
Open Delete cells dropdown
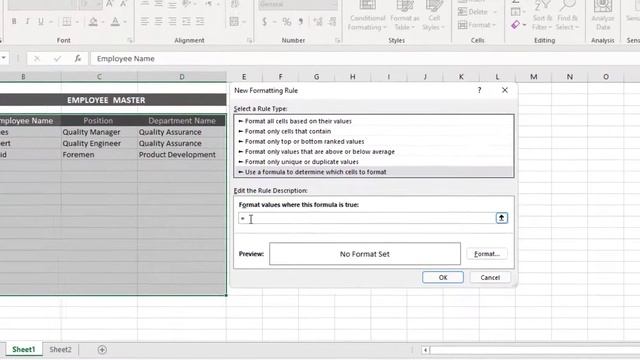tap(477, 12)
